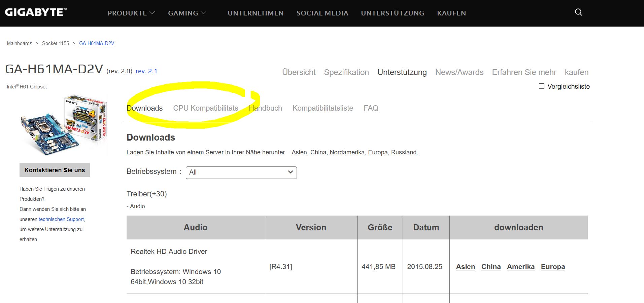Open the CPU Kompatibilitäts sub-tab
Screen dimensions: 644x303
(206, 108)
